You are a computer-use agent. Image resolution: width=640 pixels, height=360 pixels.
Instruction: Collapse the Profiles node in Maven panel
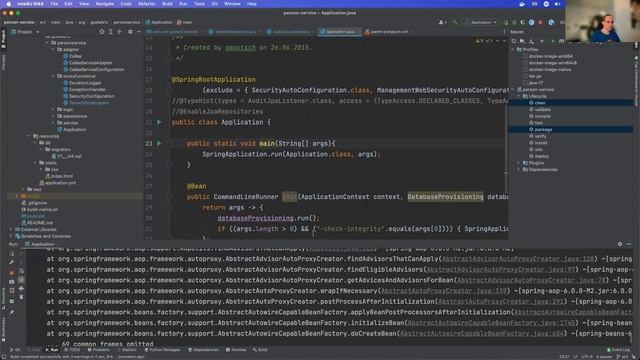click(x=513, y=49)
